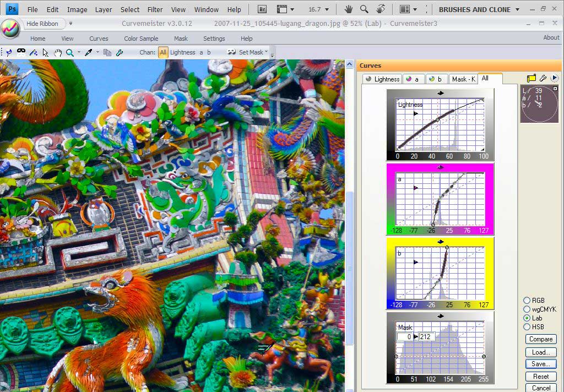
Task: Expand the quick access arrow beside Hide Ribbon
Action: click(71, 23)
